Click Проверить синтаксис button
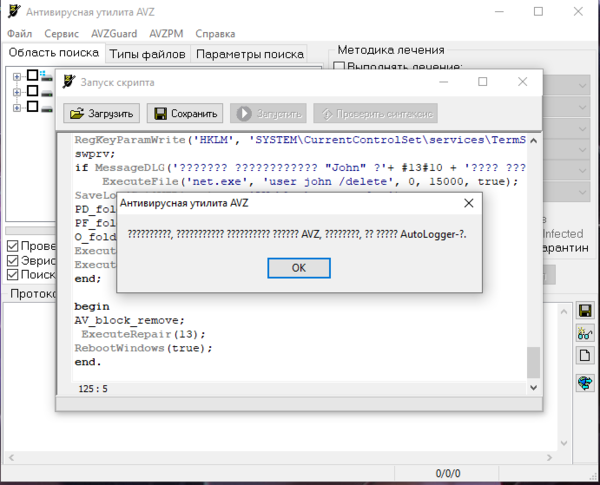The height and width of the screenshot is (485, 600). (375, 113)
